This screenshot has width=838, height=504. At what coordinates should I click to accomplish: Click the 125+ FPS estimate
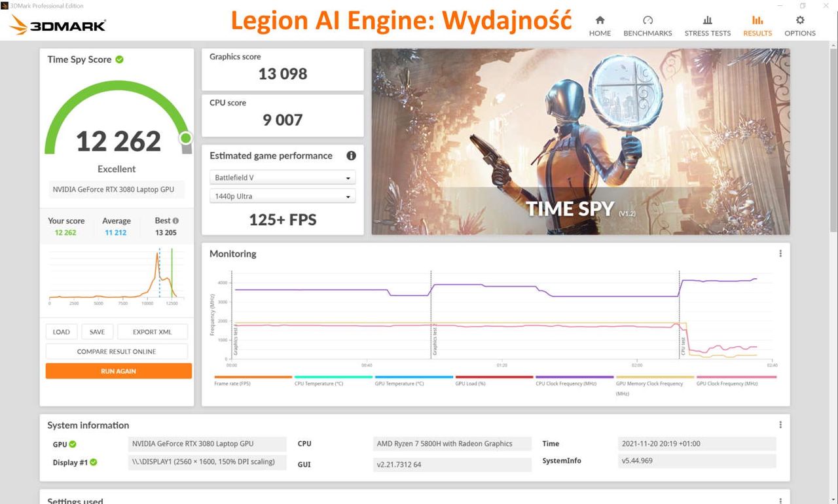[283, 220]
